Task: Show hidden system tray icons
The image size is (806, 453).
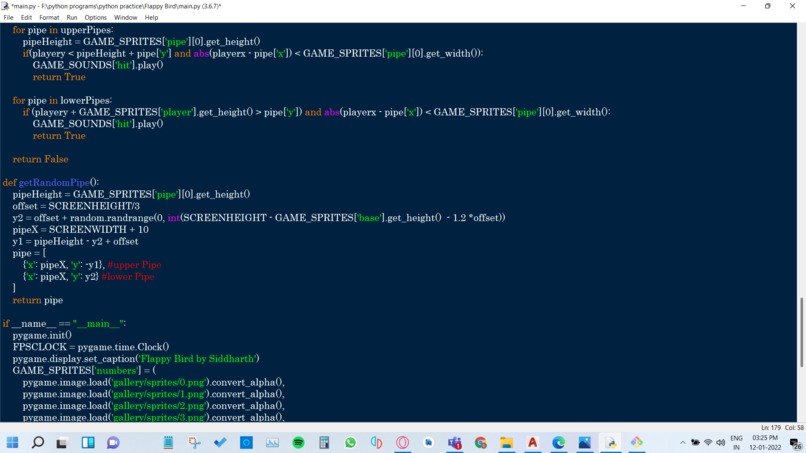Action: point(683,443)
